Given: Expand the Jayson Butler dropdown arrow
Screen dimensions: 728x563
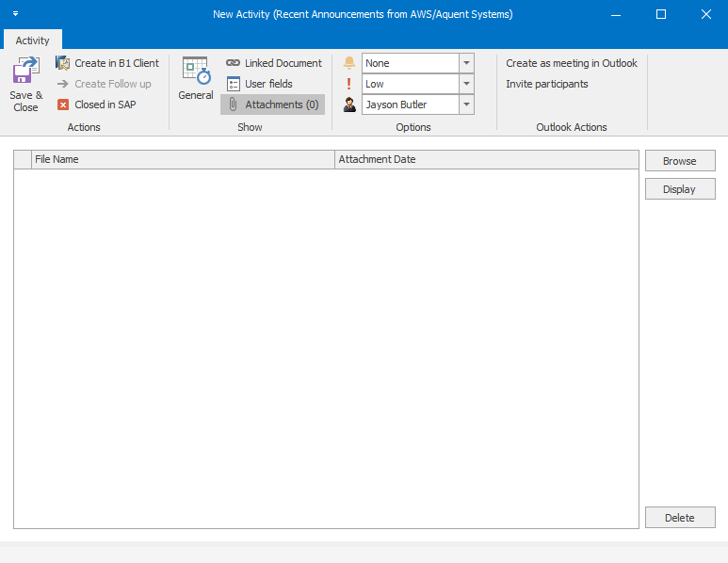Looking at the screenshot, I should pyautogui.click(x=466, y=105).
